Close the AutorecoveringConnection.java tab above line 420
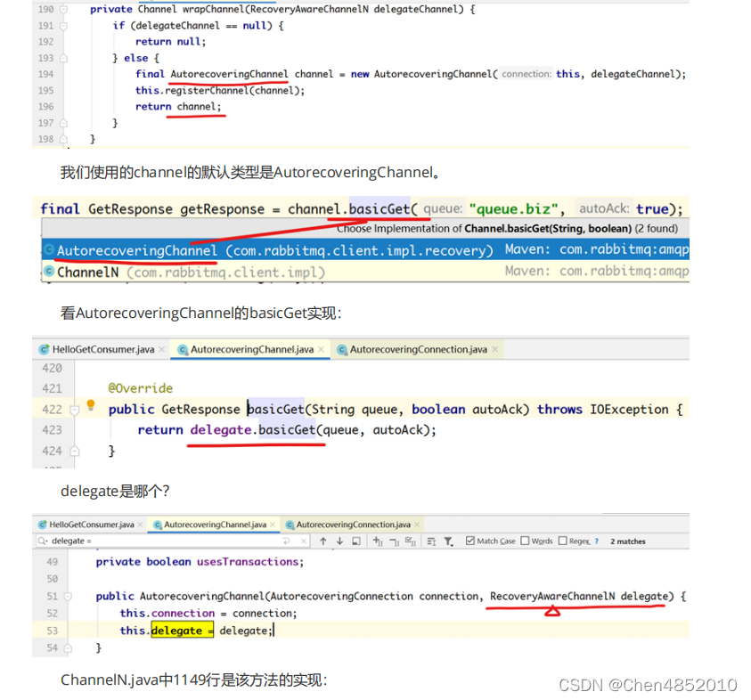Viewport: 751px width, 700px height. (x=494, y=349)
